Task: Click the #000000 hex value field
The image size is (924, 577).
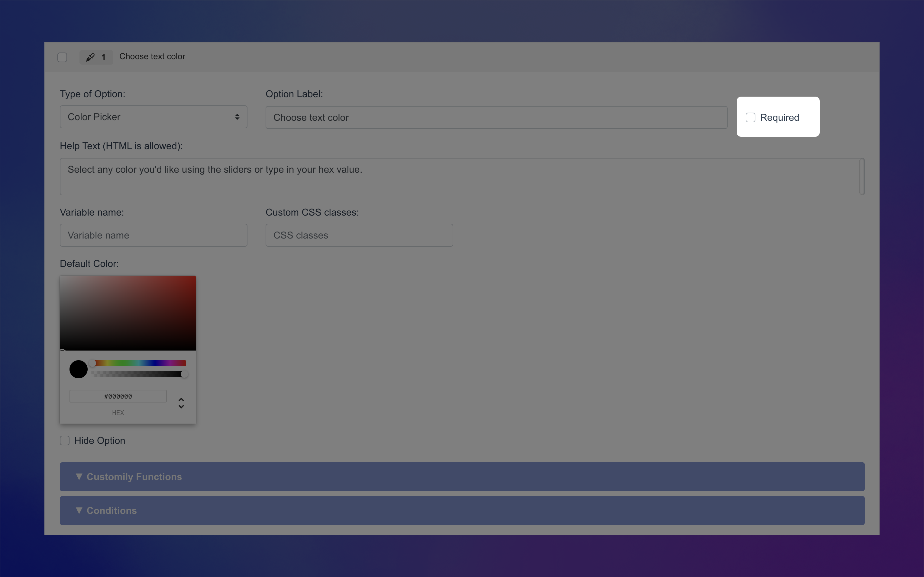Action: point(118,396)
